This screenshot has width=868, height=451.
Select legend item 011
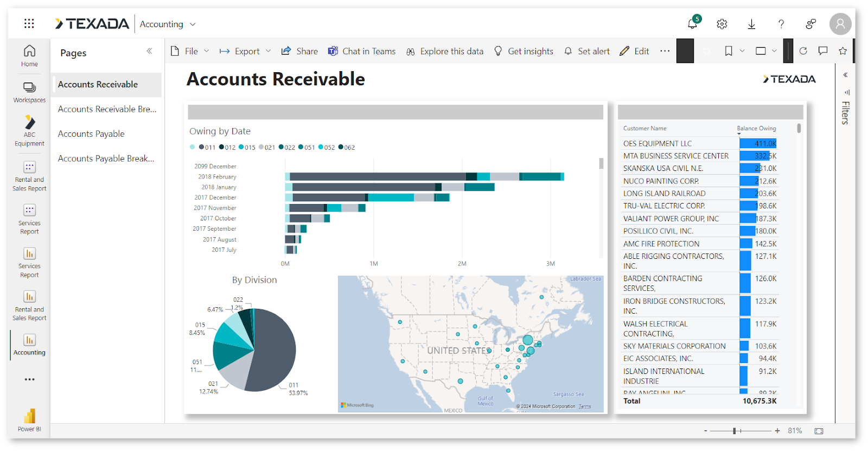[207, 148]
